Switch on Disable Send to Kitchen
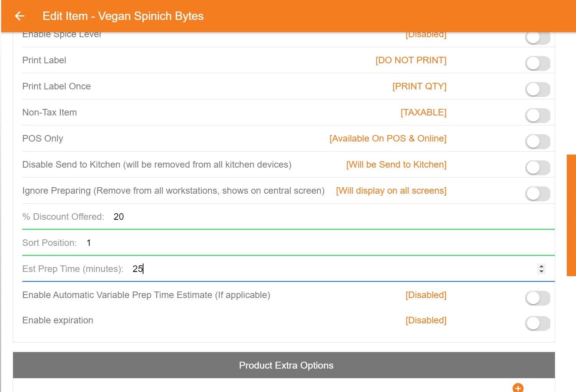This screenshot has height=392, width=576. (537, 168)
